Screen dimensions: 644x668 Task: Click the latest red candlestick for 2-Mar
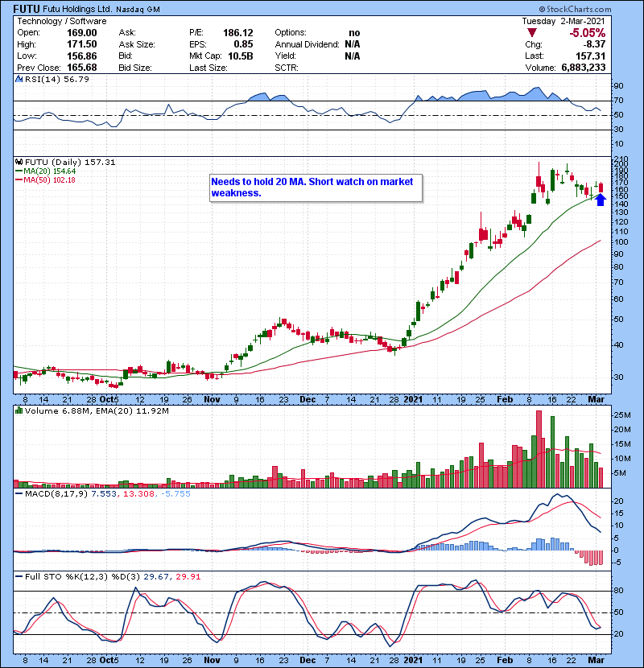[x=601, y=188]
